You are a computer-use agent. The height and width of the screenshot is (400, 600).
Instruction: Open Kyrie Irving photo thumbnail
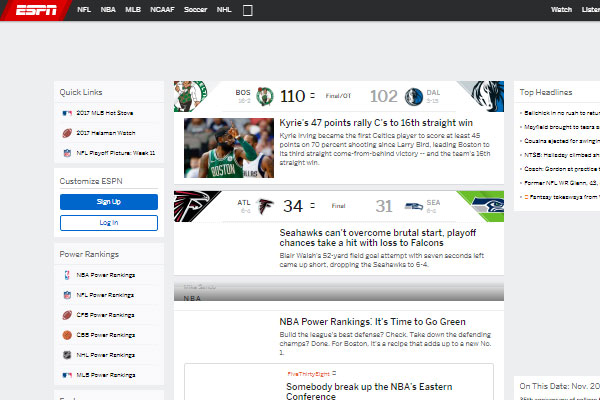pyautogui.click(x=229, y=148)
